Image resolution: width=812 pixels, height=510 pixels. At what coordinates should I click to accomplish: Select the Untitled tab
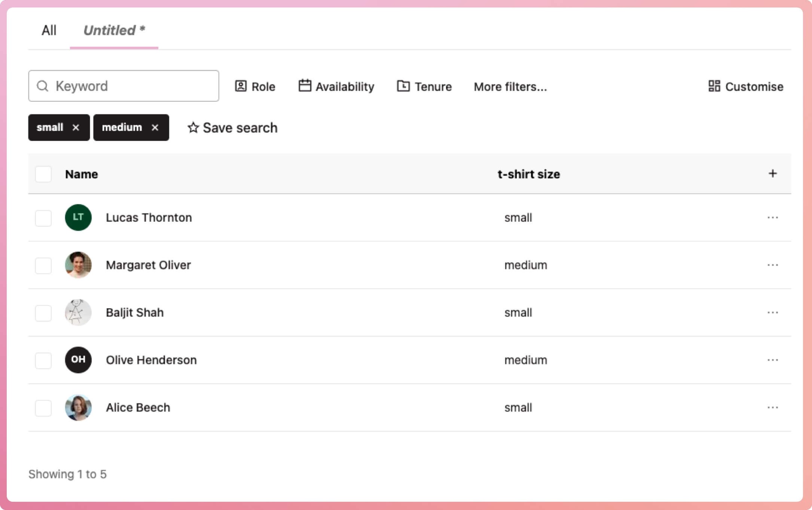114,30
